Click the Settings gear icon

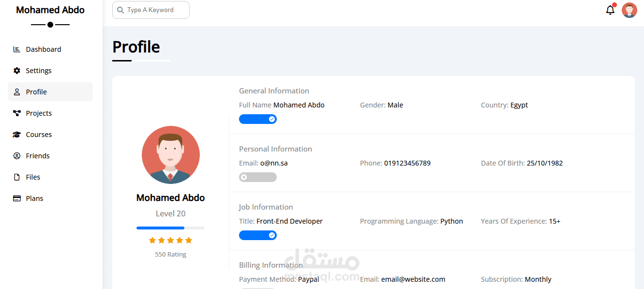point(17,71)
